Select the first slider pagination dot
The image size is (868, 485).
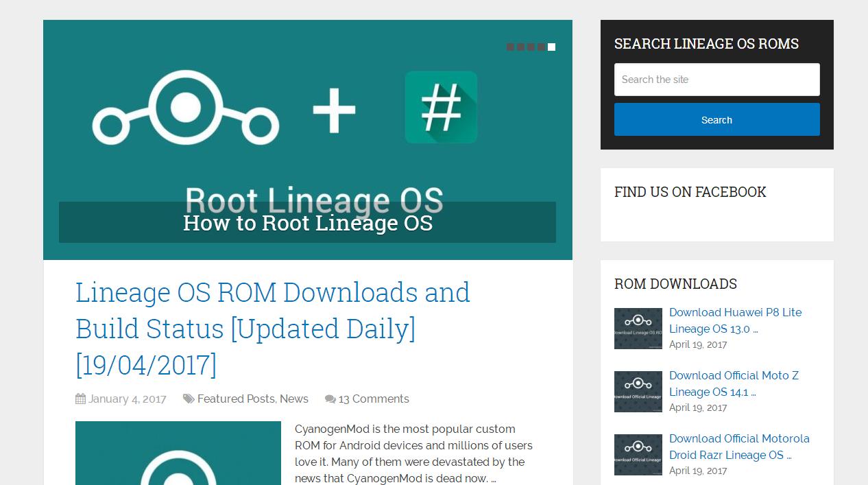pyautogui.click(x=510, y=47)
